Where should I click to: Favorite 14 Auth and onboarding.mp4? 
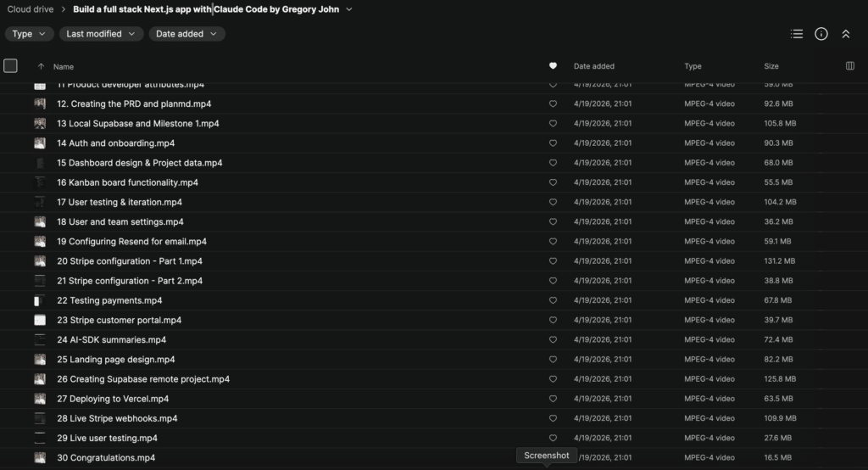click(553, 143)
